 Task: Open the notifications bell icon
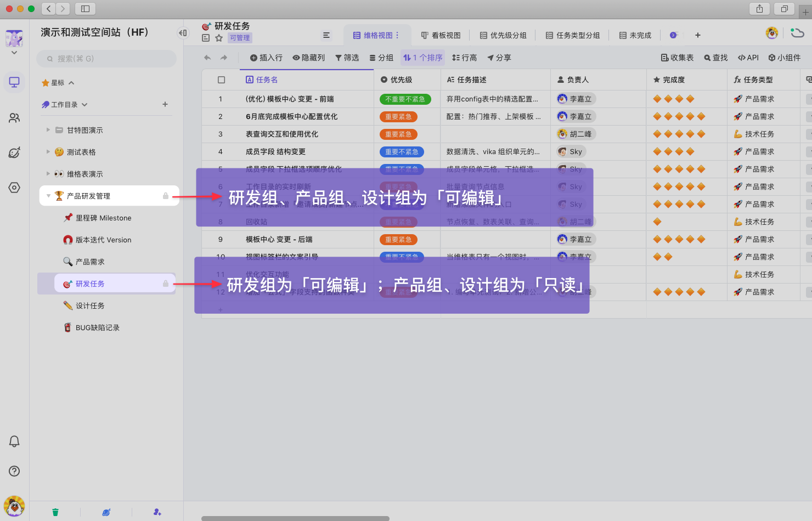14,441
